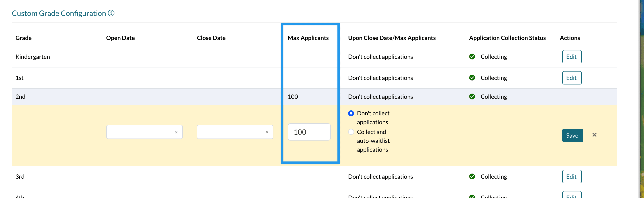The height and width of the screenshot is (198, 644).
Task: Click the 3rd grade green checkmark icon
Action: (472, 176)
